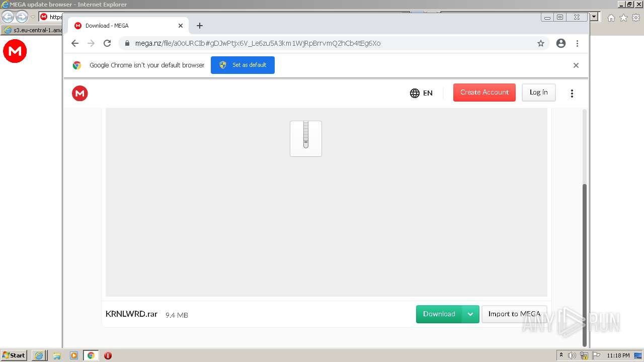Bookmark this page with star icon

coord(541,43)
